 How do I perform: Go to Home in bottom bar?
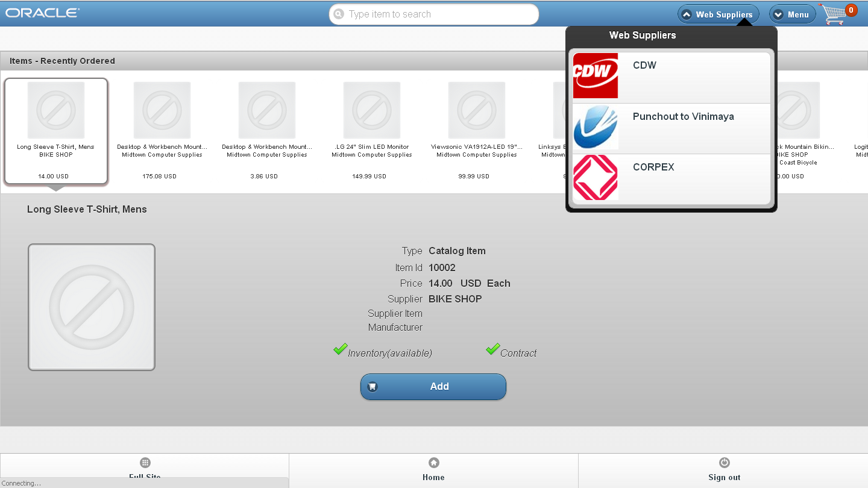click(433, 471)
